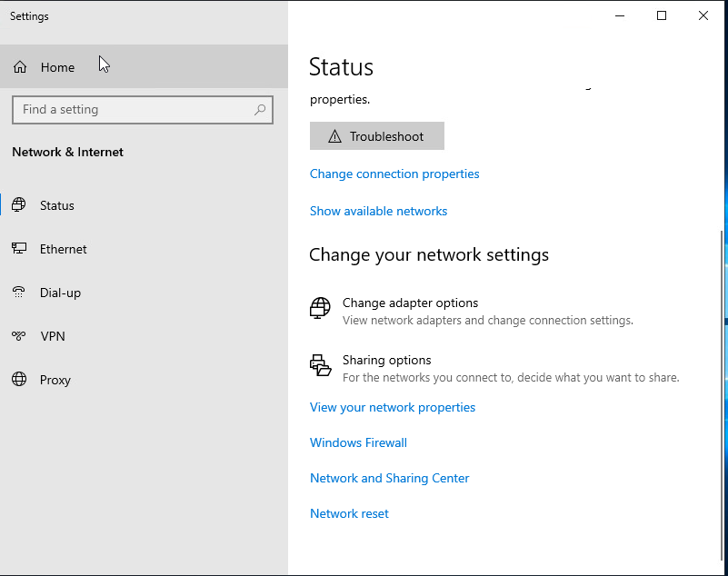Open the Windows Firewall link
Screen dimensions: 728x576
coord(358,442)
